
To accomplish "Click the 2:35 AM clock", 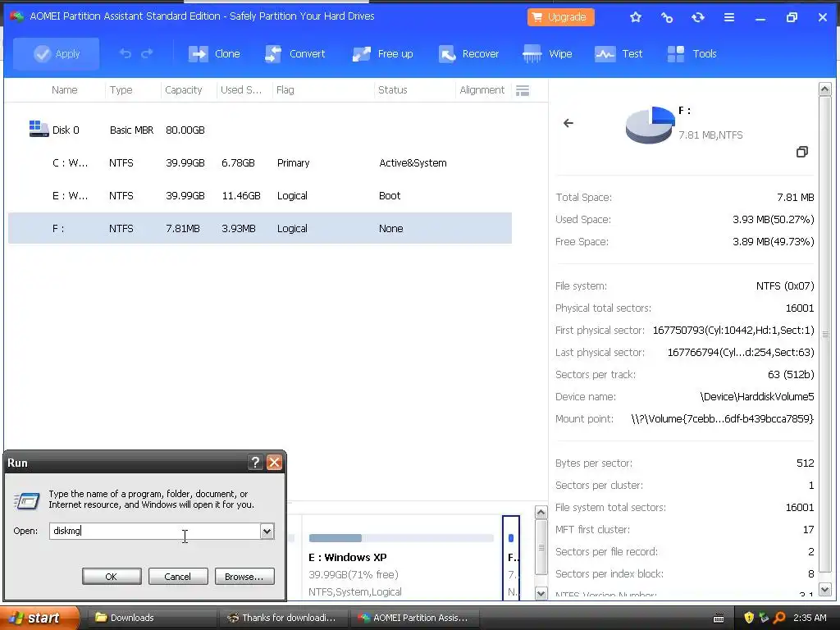I will point(810,618).
